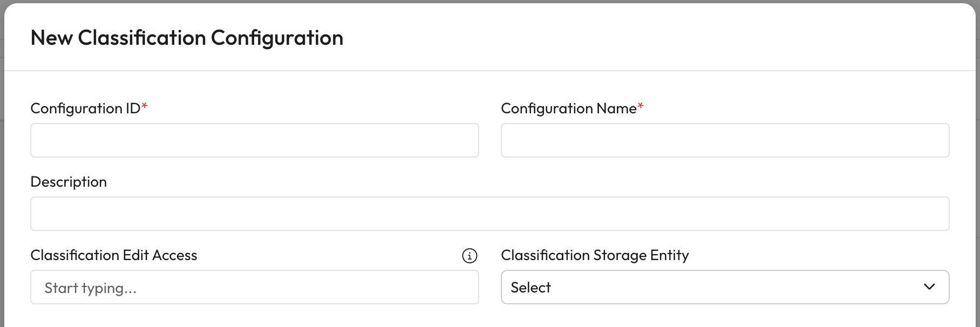Click the "Classification Edit Access" label

pos(114,255)
